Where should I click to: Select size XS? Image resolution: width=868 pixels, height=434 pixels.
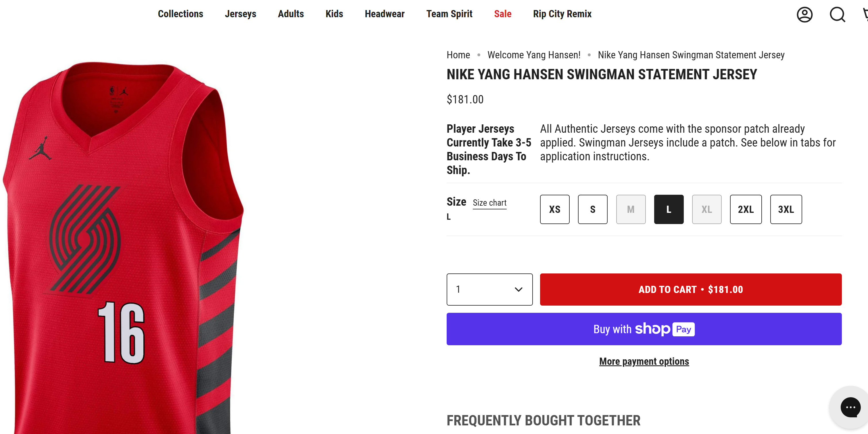coord(555,209)
